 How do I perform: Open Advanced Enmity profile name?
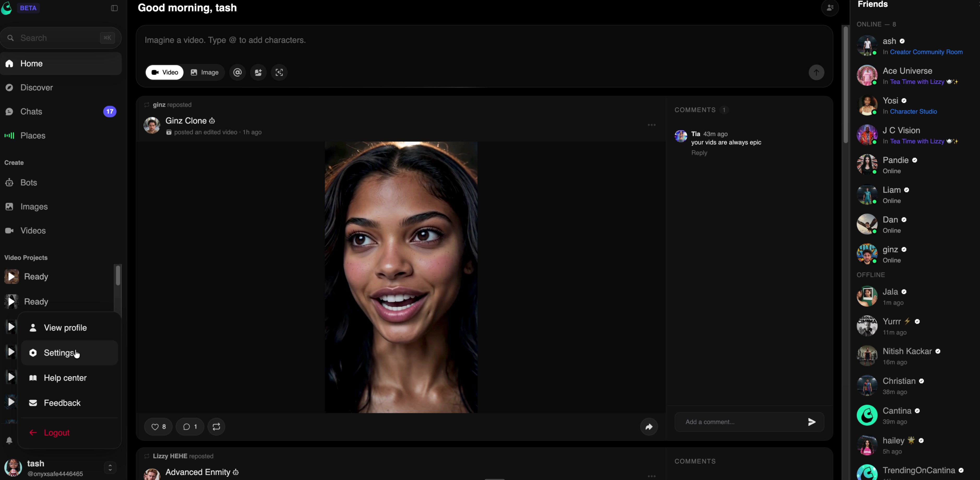198,472
